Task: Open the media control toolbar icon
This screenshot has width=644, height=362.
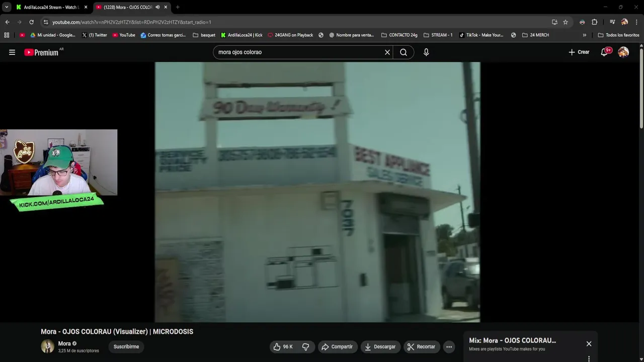Action: [612, 22]
